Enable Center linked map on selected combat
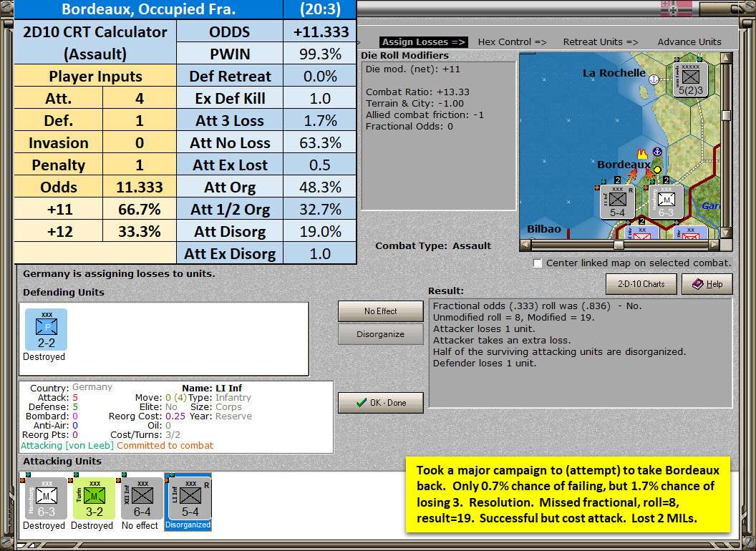Screen dimensions: 756x551 tap(538, 263)
